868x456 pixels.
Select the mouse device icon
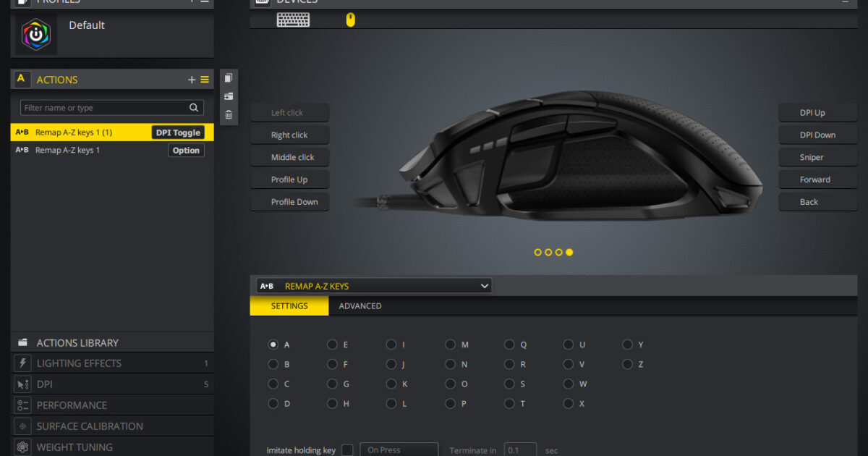click(x=350, y=20)
